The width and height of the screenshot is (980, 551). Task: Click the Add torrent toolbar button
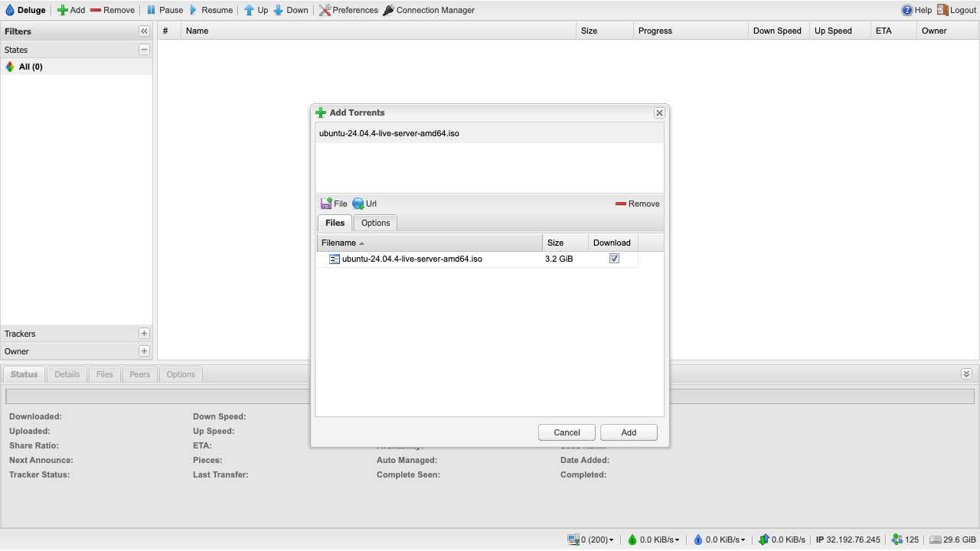(71, 10)
